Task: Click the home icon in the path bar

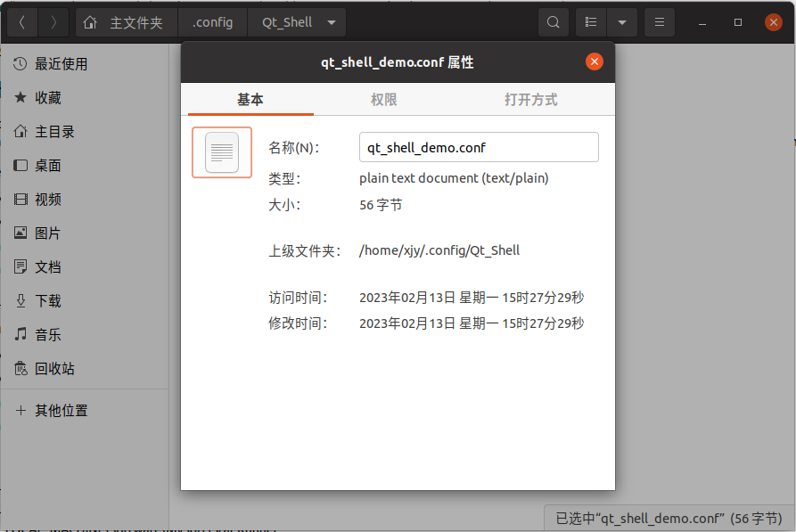Action: (x=90, y=22)
